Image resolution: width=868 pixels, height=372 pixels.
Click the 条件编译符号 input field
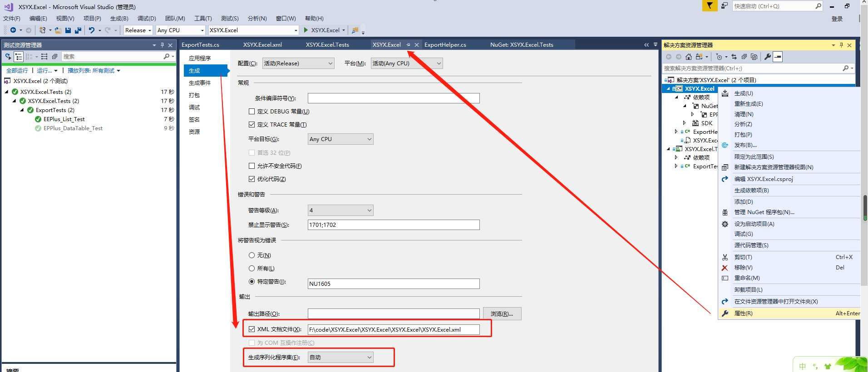(x=394, y=98)
